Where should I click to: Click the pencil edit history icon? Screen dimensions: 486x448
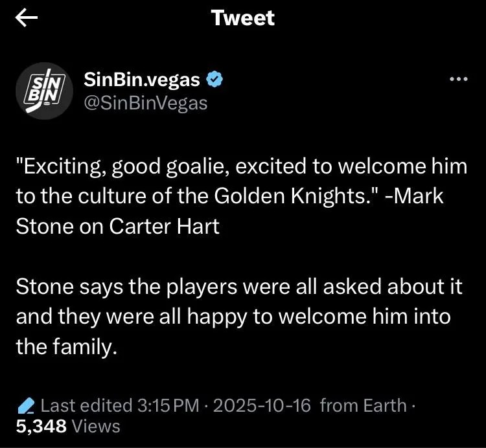[26, 406]
